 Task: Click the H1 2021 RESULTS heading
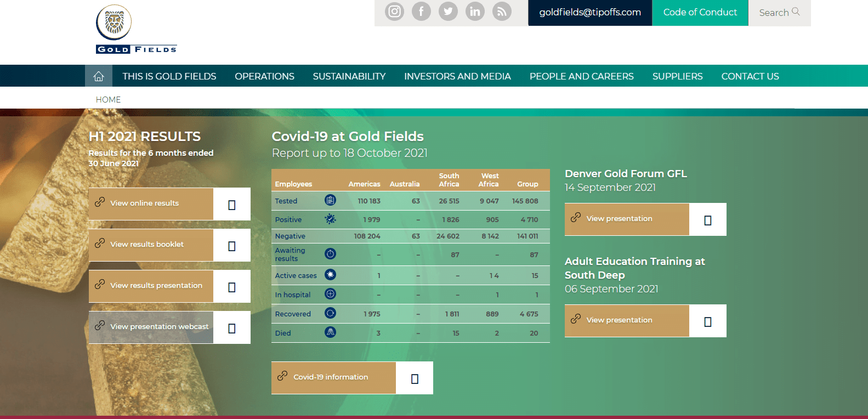(x=145, y=136)
